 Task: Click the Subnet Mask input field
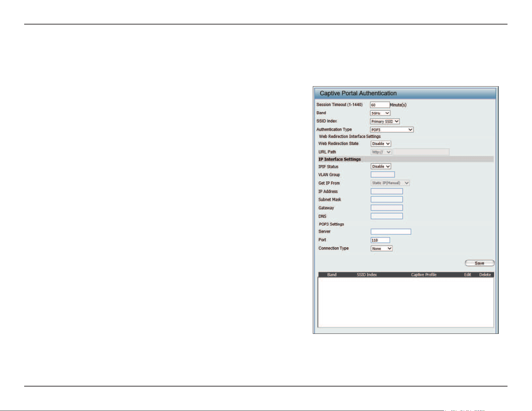click(x=387, y=199)
